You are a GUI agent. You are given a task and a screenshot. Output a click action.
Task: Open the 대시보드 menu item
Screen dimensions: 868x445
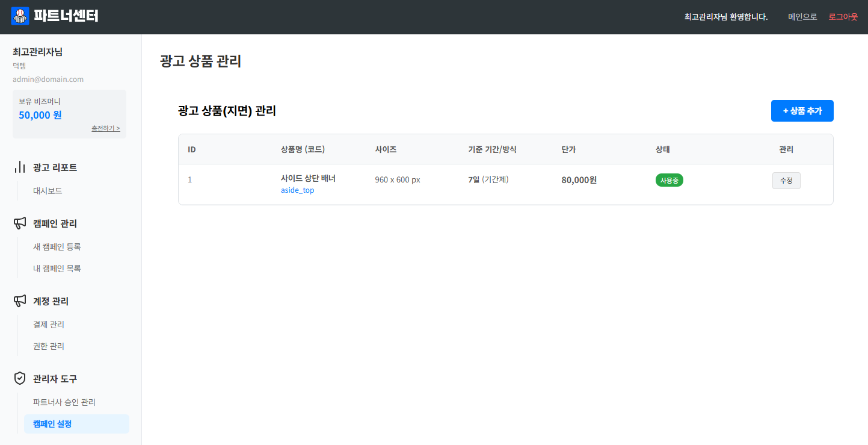(48, 191)
